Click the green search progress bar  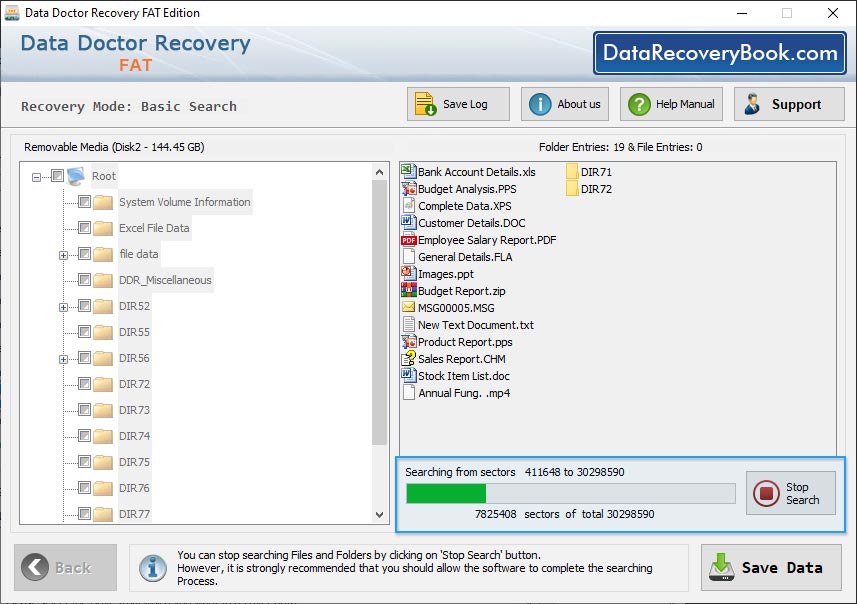445,493
